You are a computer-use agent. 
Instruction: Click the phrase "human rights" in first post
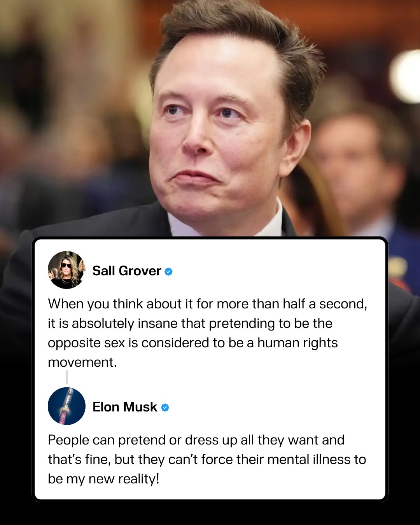297,343
